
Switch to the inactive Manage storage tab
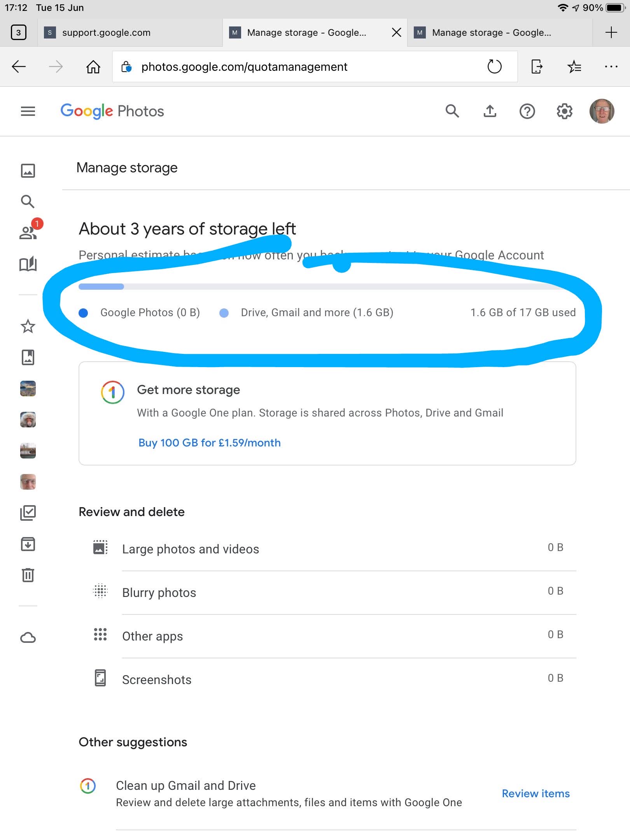click(x=500, y=32)
